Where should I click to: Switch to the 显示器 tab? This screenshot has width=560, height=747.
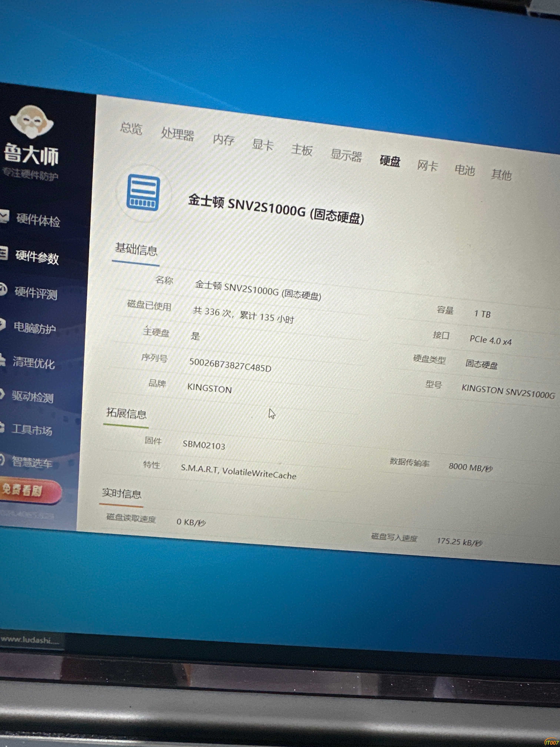point(346,155)
